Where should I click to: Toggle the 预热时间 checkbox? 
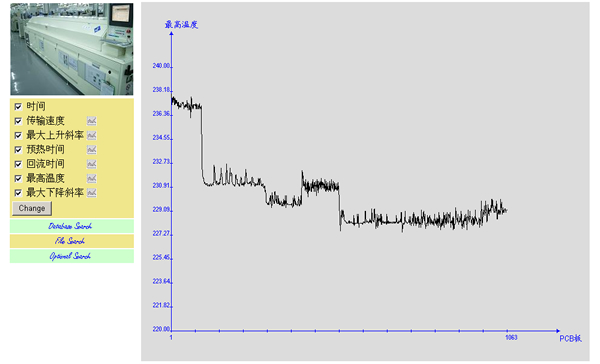tap(18, 150)
